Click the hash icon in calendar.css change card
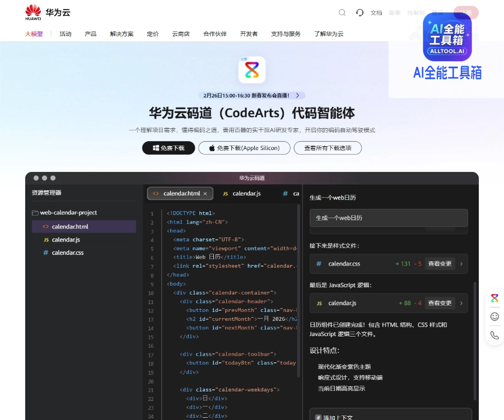The height and width of the screenshot is (420, 504). click(319, 264)
